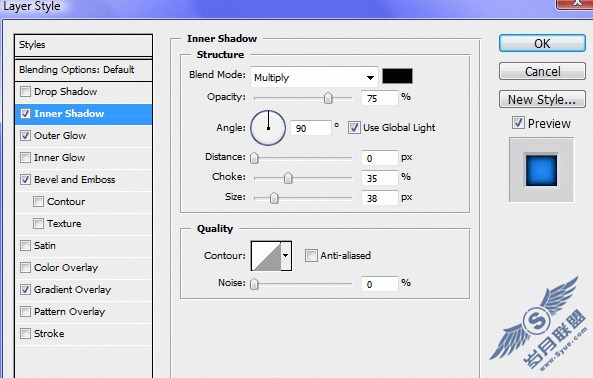Click the Cancel button
Image resolution: width=593 pixels, height=378 pixels.
[x=542, y=71]
